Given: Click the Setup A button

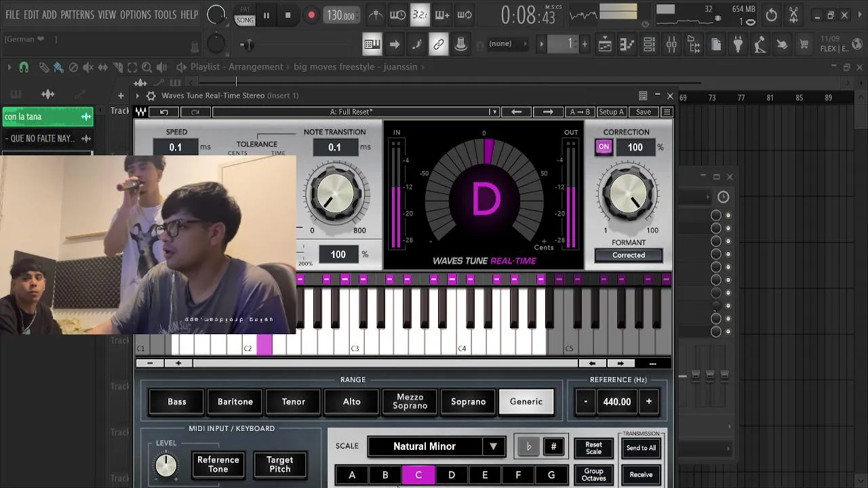Looking at the screenshot, I should coord(611,112).
